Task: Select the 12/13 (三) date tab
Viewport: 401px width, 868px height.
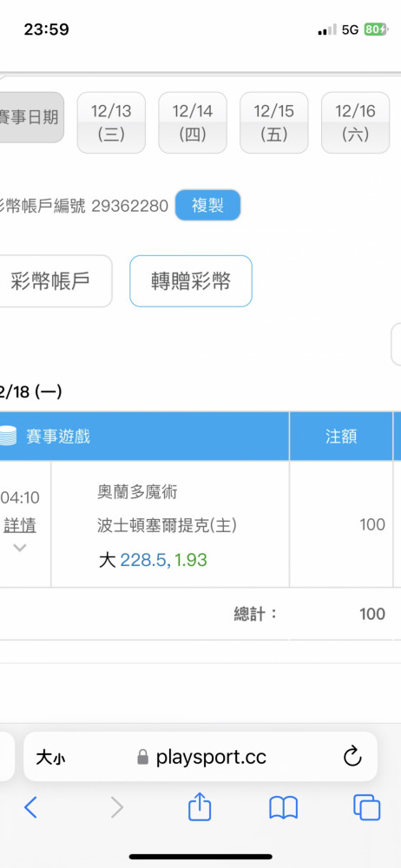Action: 111,122
